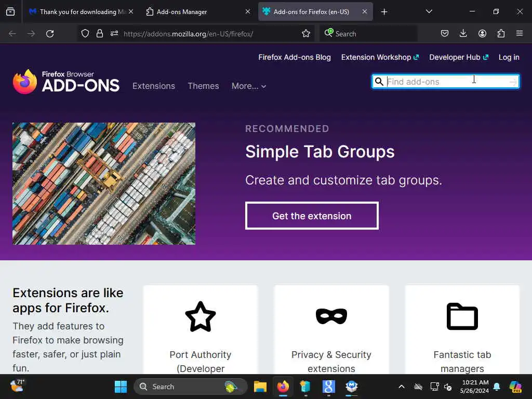
Task: Save page to Pocket
Action: coord(445,33)
